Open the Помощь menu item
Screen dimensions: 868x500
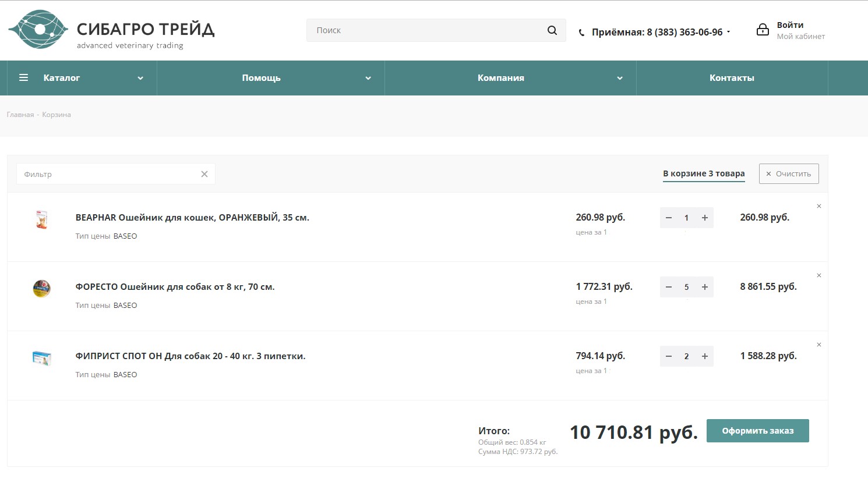(262, 77)
